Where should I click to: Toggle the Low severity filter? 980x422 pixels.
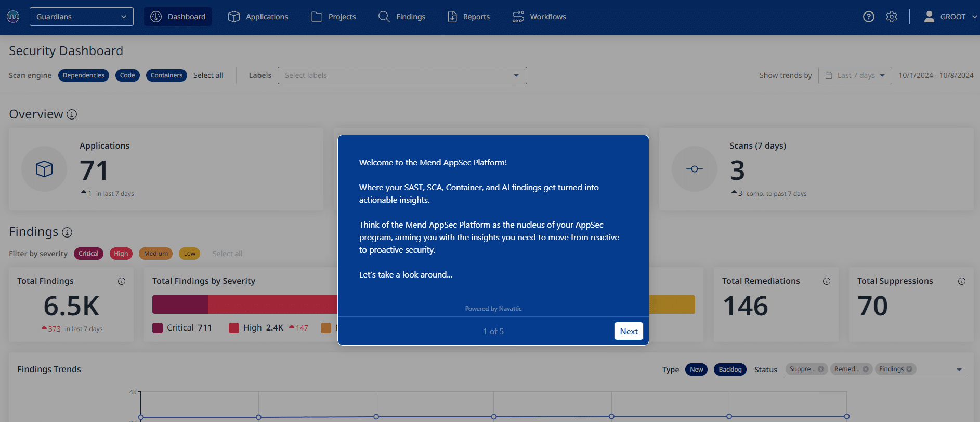pos(190,254)
